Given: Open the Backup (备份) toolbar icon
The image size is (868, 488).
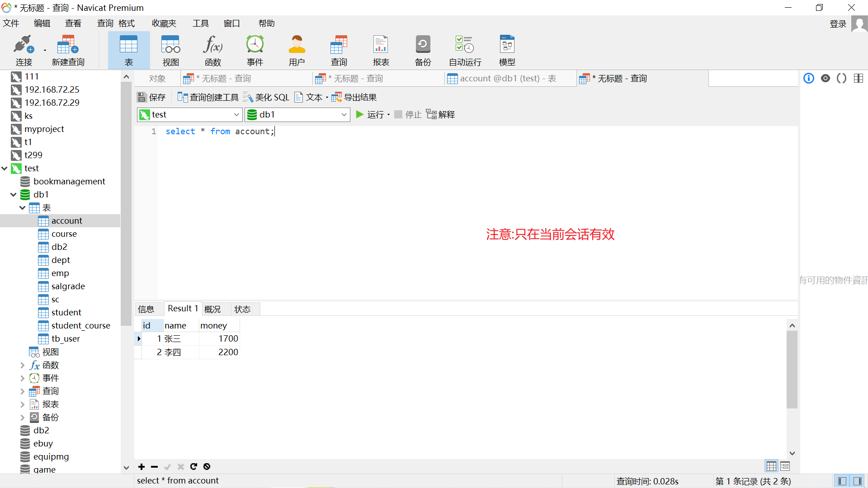Looking at the screenshot, I should point(423,50).
